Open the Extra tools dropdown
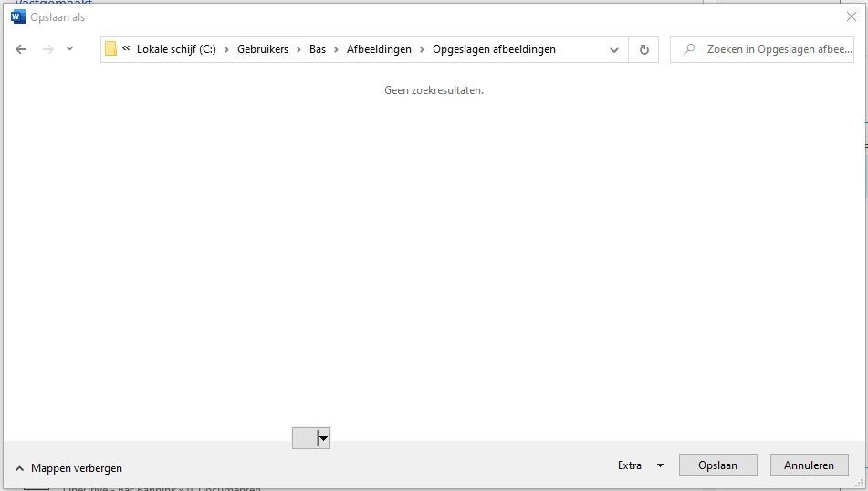 pyautogui.click(x=641, y=465)
